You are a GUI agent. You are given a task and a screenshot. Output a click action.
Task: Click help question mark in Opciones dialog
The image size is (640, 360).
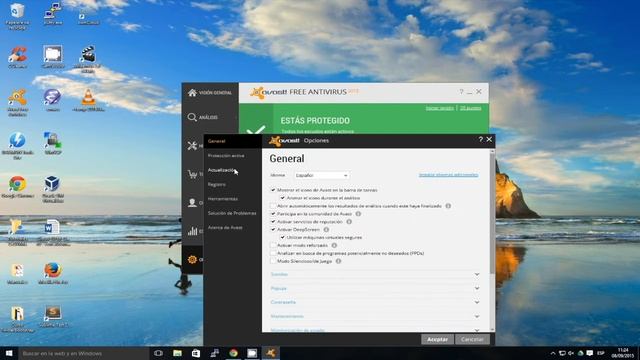coord(480,140)
